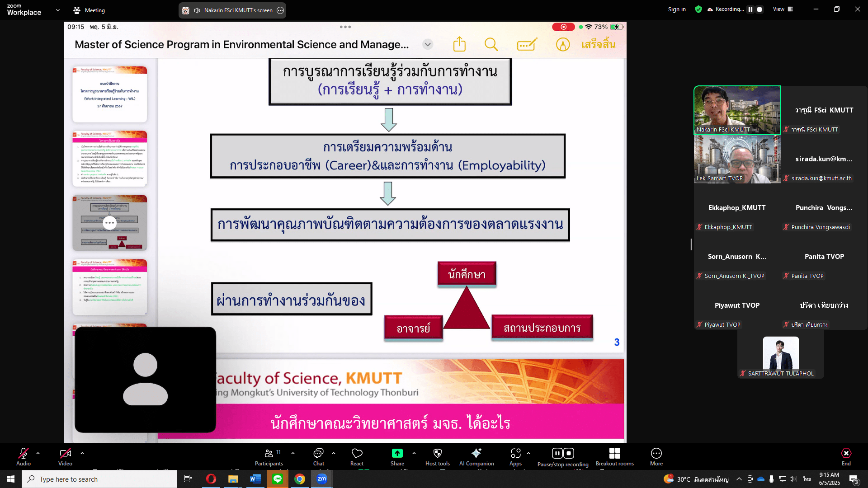The image size is (868, 488).
Task: Expand audio options arrow
Action: coord(38,453)
